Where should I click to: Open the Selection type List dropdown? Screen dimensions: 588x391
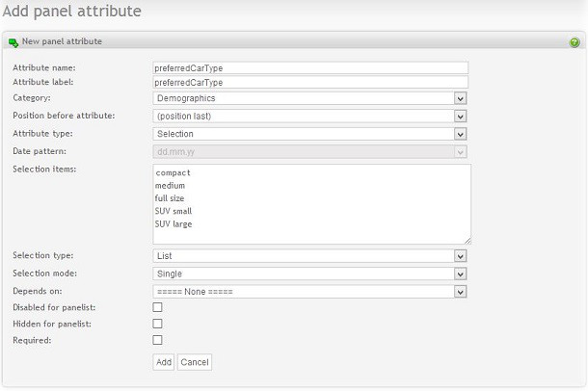click(309, 256)
